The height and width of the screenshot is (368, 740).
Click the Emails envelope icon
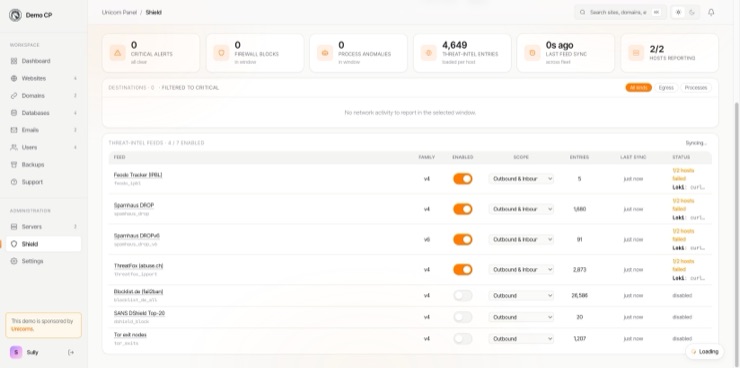point(14,130)
